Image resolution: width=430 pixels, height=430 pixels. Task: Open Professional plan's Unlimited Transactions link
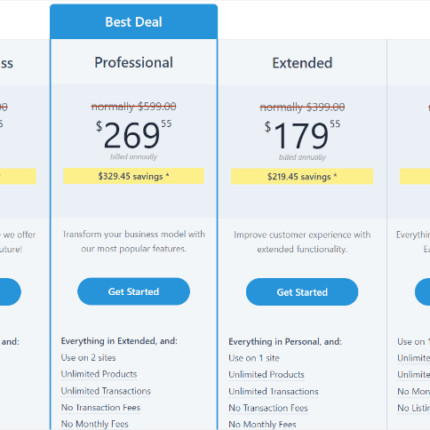[x=106, y=391]
